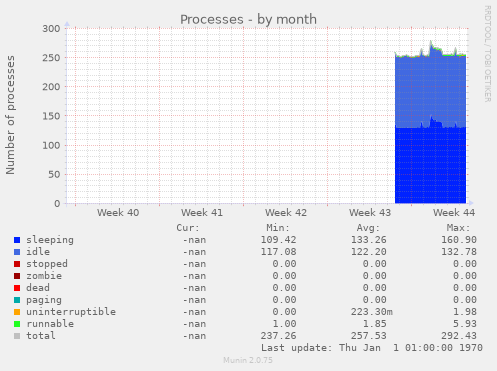Click the 'Week 42' x-axis label
Image resolution: width=497 pixels, height=371 pixels.
point(286,213)
